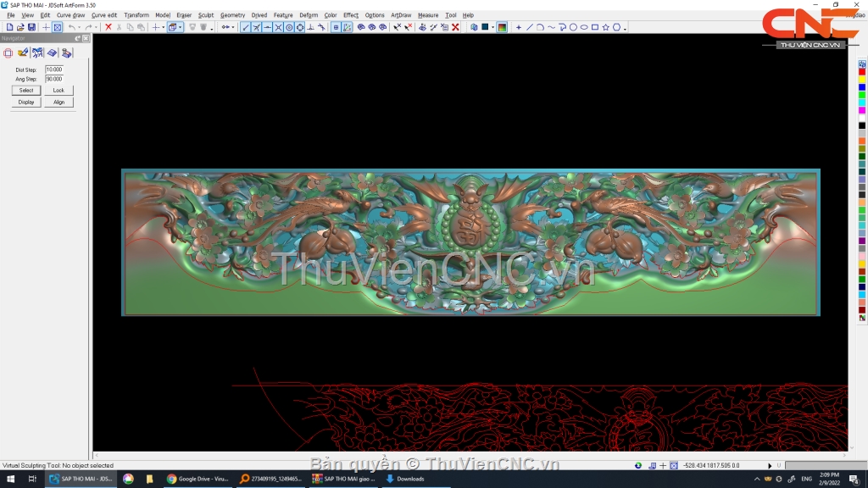Toggle the zoom-fit icon beside the crosshair

[x=57, y=27]
